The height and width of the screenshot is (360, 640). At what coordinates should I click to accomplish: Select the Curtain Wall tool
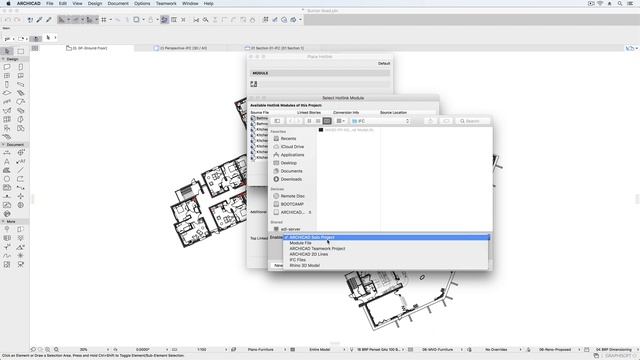click(7, 119)
